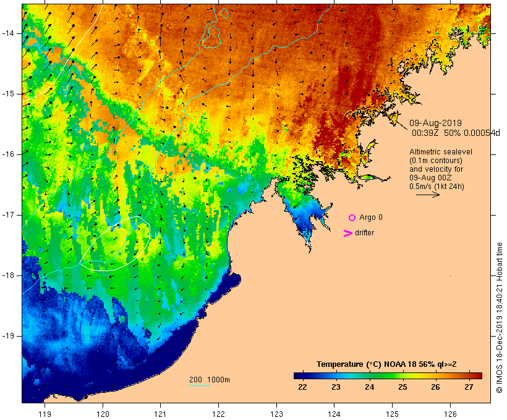
Task: Click the latitude axis label '-19'
Action: click(x=8, y=335)
